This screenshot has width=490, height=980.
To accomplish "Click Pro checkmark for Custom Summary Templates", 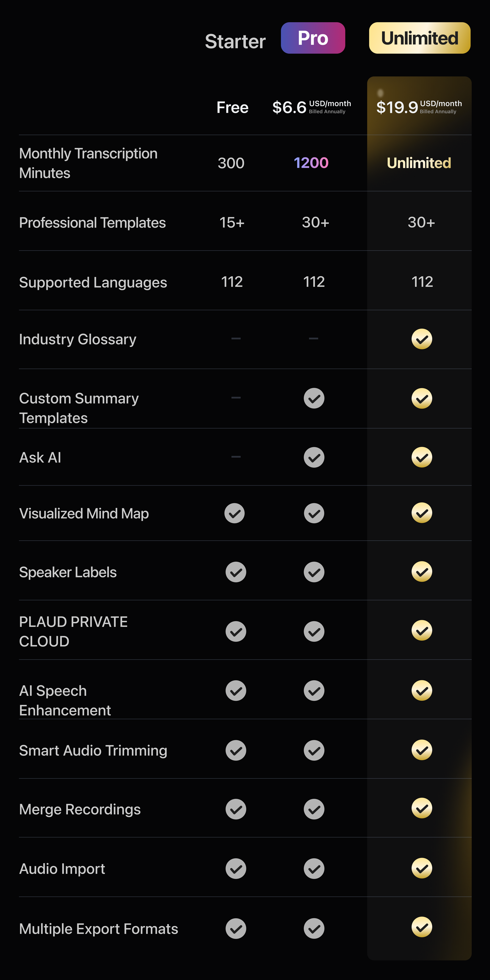I will (314, 398).
